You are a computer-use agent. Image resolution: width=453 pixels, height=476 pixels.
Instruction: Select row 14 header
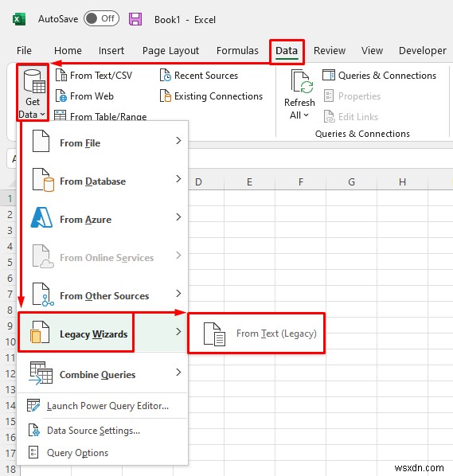click(10, 405)
